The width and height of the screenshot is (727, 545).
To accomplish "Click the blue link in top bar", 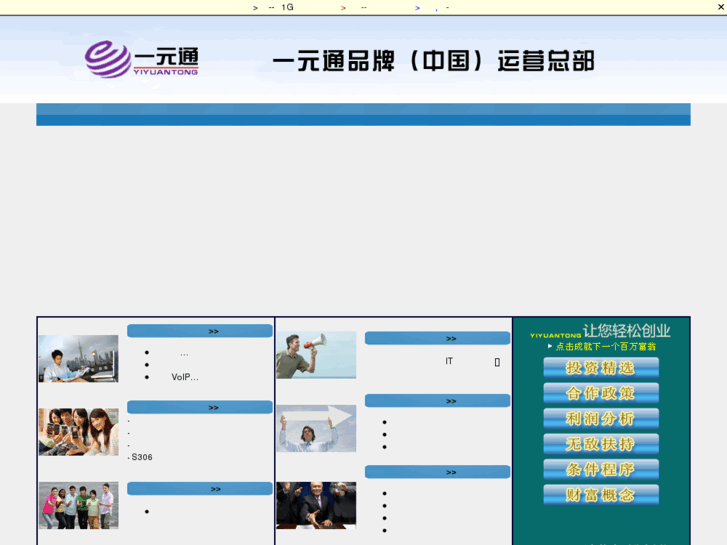I will pos(432,7).
